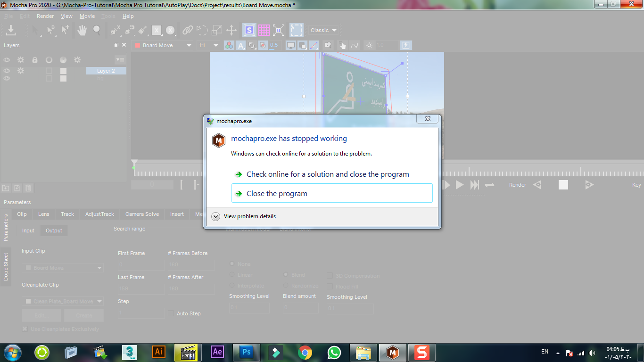
Task: Open the Layers panel options menu
Action: [x=120, y=60]
